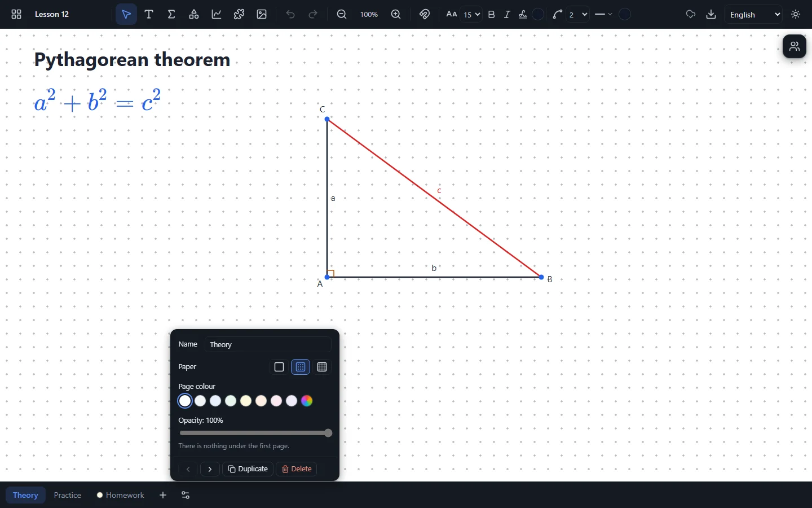Toggle the light/dark theme icon
812x508 pixels.
[796, 15]
